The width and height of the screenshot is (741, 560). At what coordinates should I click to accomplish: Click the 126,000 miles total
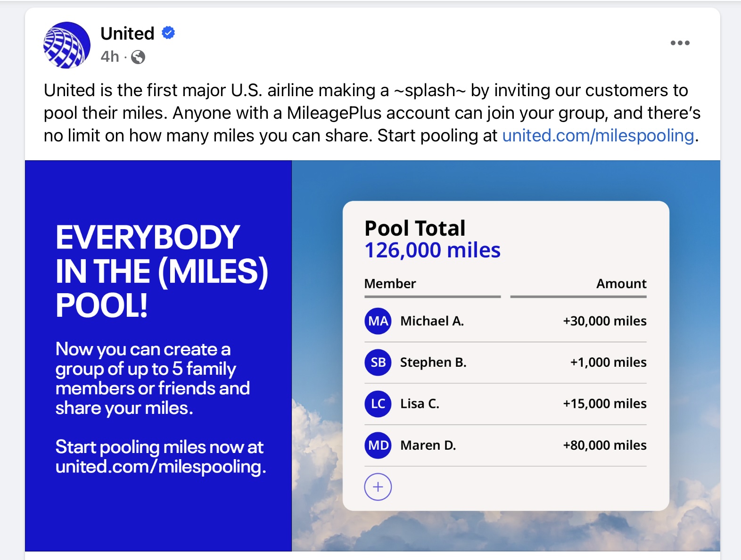[x=432, y=250]
